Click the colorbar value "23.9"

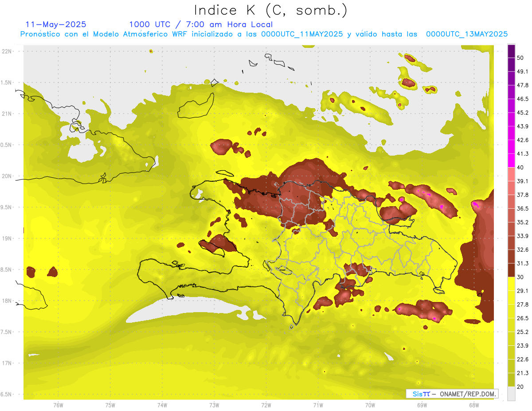pos(523,346)
